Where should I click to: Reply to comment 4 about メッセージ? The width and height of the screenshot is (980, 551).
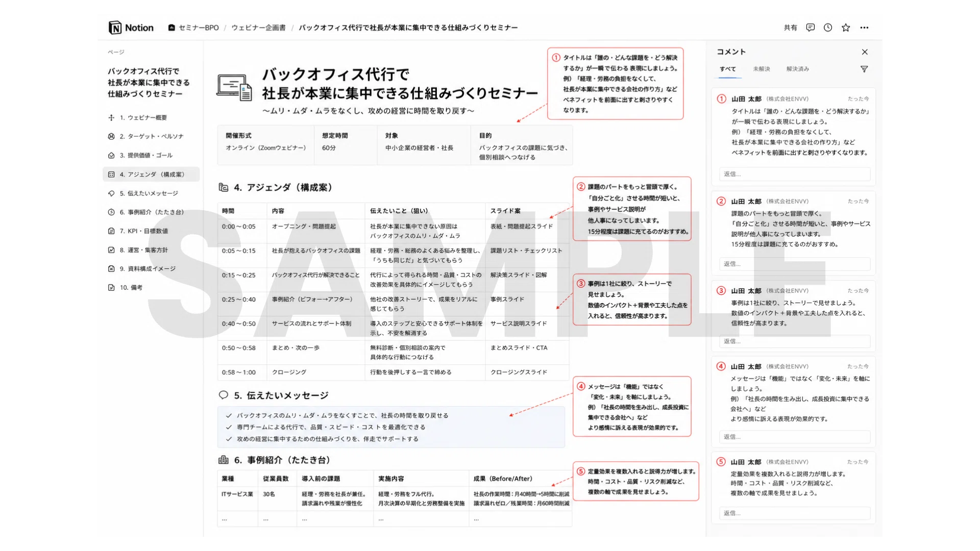[794, 437]
